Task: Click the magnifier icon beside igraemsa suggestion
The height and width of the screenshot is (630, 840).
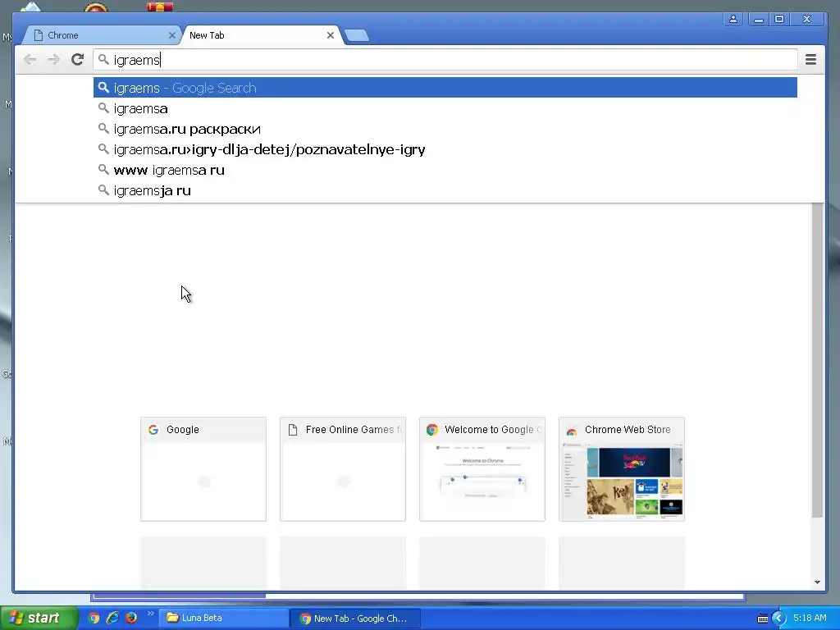Action: tap(103, 108)
